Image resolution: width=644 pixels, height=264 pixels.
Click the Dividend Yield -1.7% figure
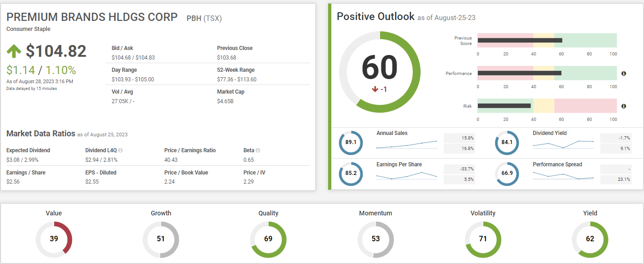tap(624, 138)
